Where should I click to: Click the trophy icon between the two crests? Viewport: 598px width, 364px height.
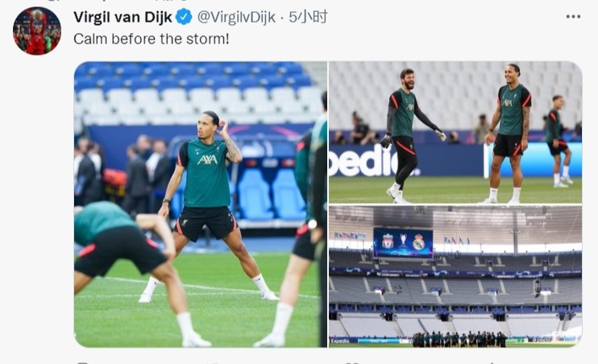tap(403, 241)
